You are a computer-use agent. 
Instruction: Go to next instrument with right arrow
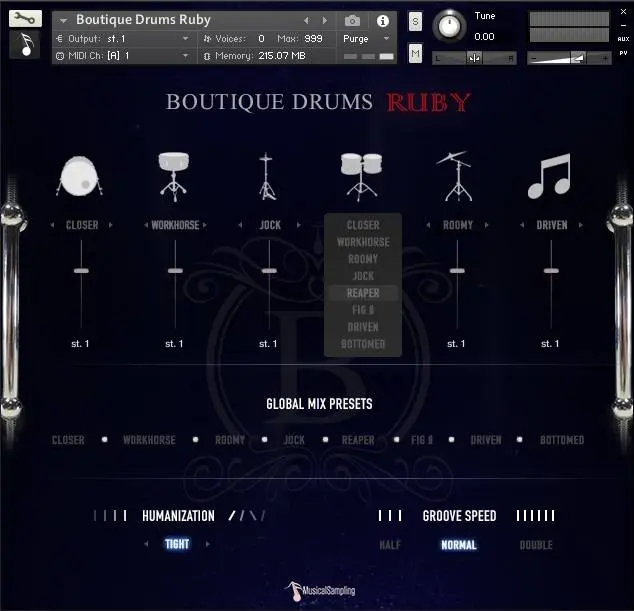tap(324, 20)
